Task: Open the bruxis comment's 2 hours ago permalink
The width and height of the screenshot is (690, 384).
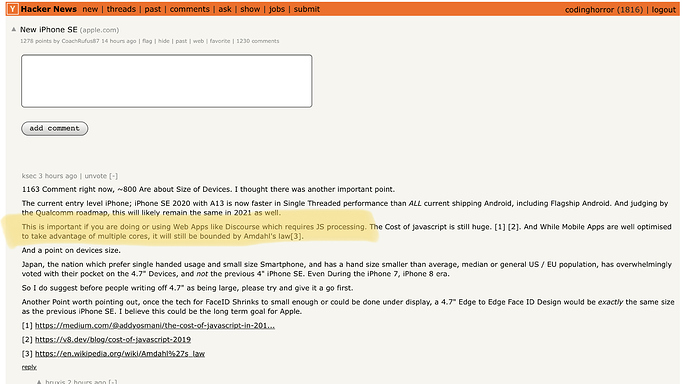Action: [86, 382]
